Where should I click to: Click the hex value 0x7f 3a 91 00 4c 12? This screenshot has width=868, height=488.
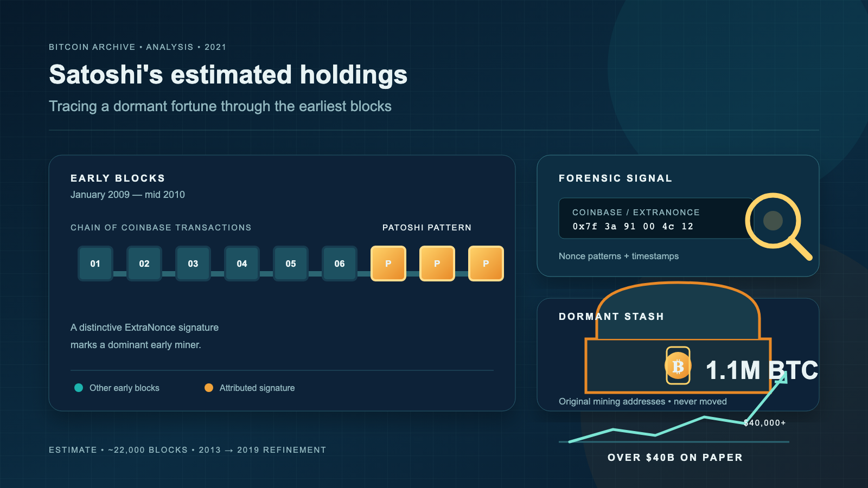[x=633, y=227]
